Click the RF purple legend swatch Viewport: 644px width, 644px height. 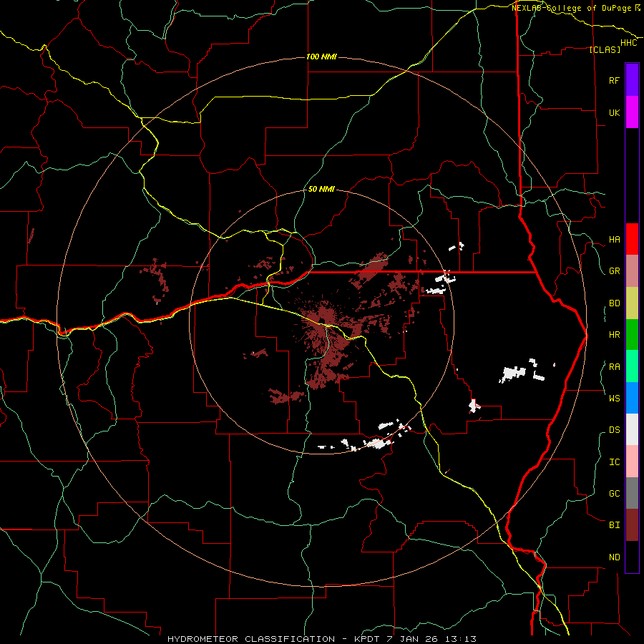[x=632, y=80]
